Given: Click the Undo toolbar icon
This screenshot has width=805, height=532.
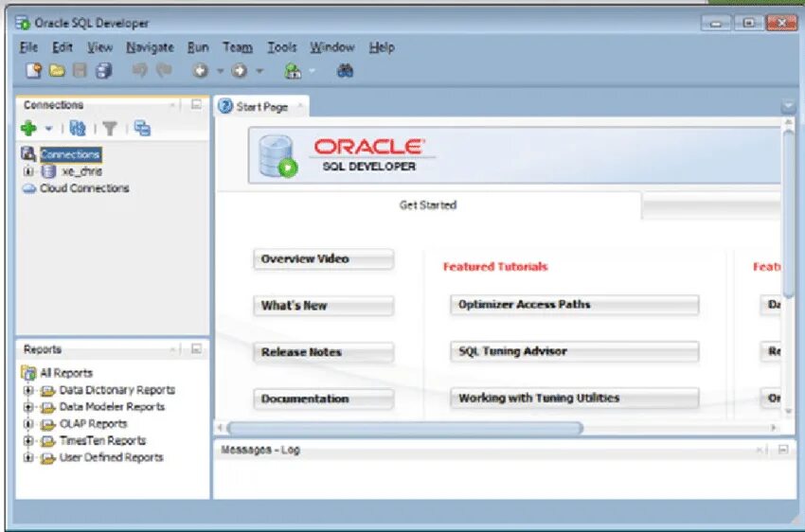Looking at the screenshot, I should point(139,69).
